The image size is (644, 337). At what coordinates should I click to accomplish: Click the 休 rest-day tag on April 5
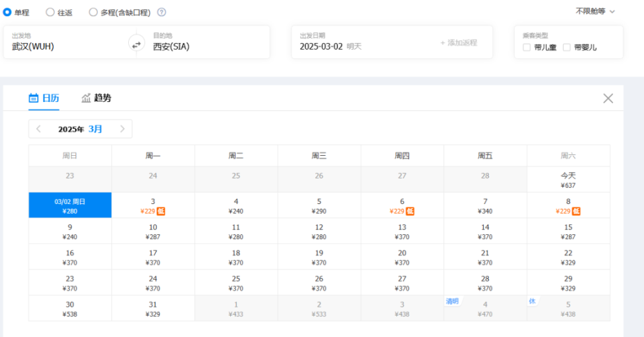coord(532,301)
